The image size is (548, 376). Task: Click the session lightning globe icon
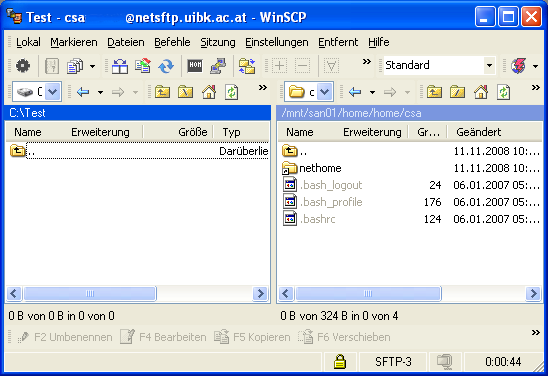tap(519, 66)
